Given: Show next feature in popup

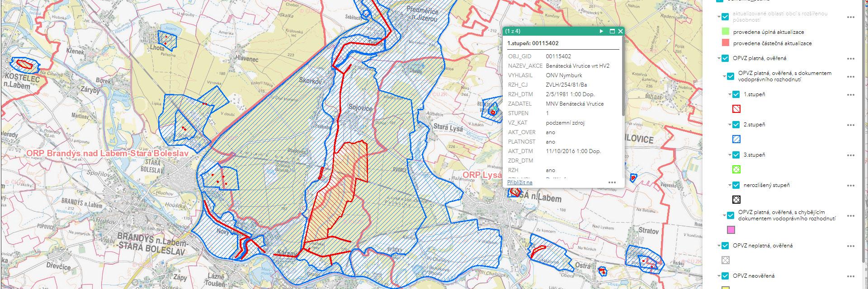Looking at the screenshot, I should [x=601, y=31].
